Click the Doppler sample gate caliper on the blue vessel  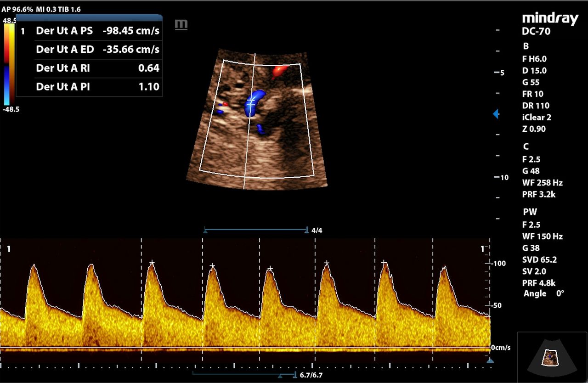(x=251, y=101)
